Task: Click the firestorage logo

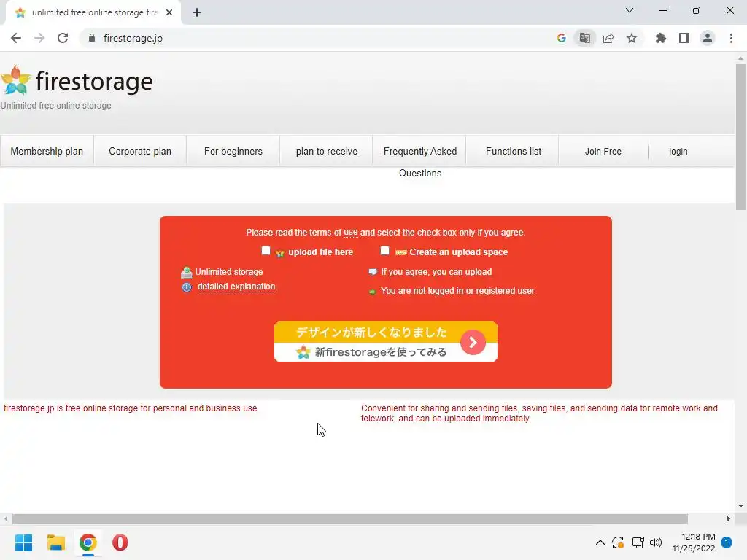Action: [77, 81]
